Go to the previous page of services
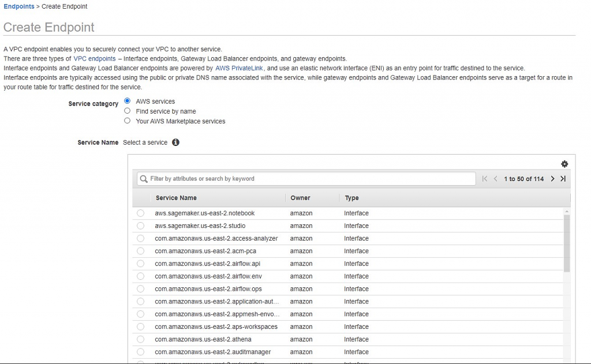 click(x=496, y=179)
